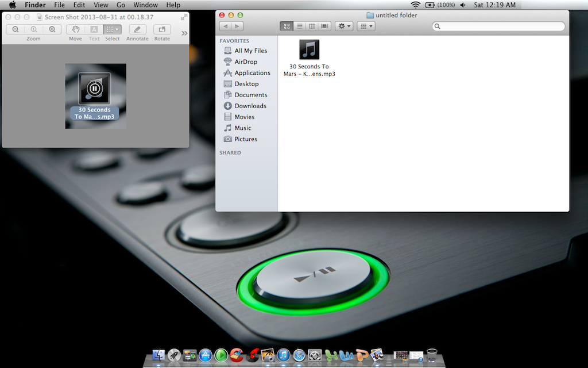Open System Preferences from the Dock

(x=315, y=355)
